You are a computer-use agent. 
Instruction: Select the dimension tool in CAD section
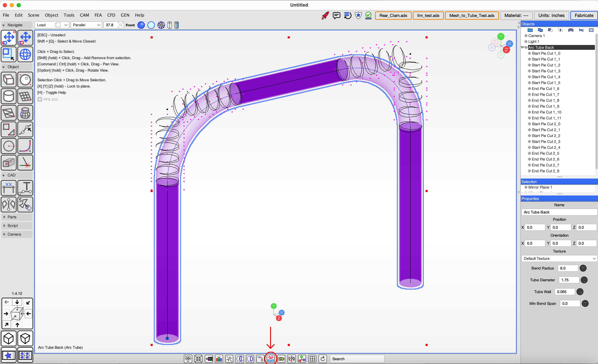coord(9,188)
